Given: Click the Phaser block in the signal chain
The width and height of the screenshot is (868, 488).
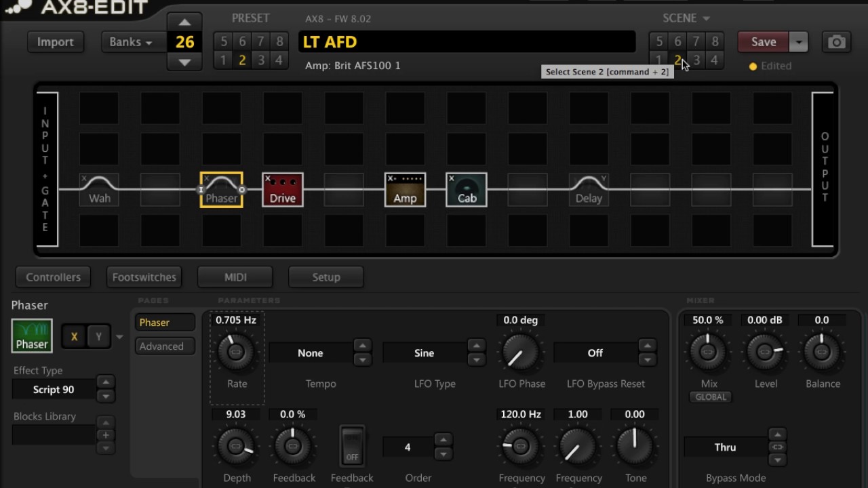Looking at the screenshot, I should (x=222, y=190).
